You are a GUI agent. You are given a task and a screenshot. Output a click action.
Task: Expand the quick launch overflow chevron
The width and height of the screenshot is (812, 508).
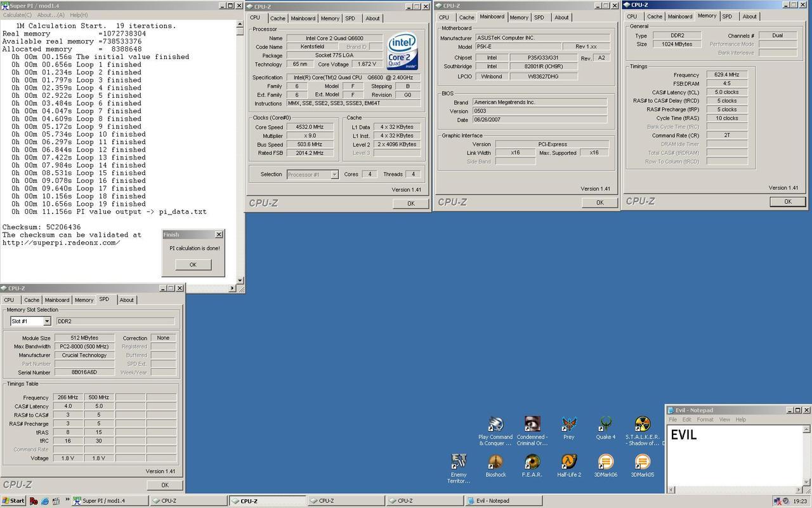pyautogui.click(x=67, y=501)
